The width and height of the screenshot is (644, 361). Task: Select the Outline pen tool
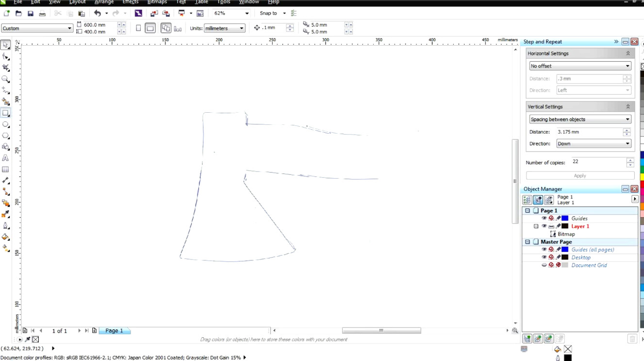point(5,225)
